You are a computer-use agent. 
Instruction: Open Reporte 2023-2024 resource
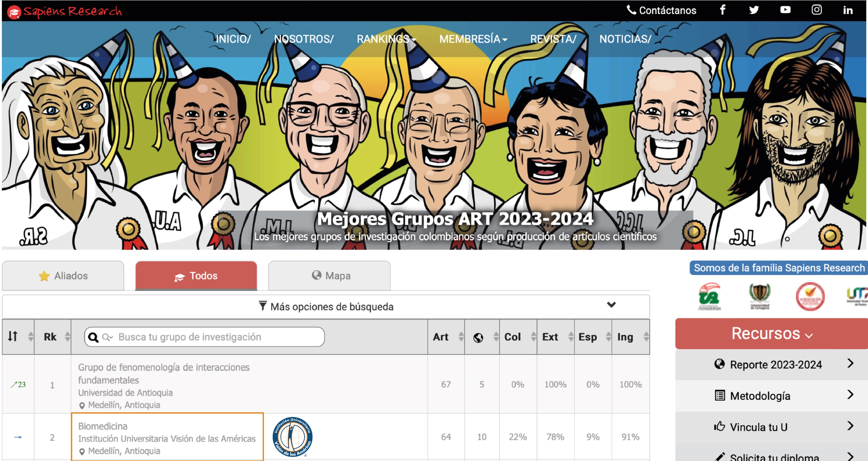(772, 364)
